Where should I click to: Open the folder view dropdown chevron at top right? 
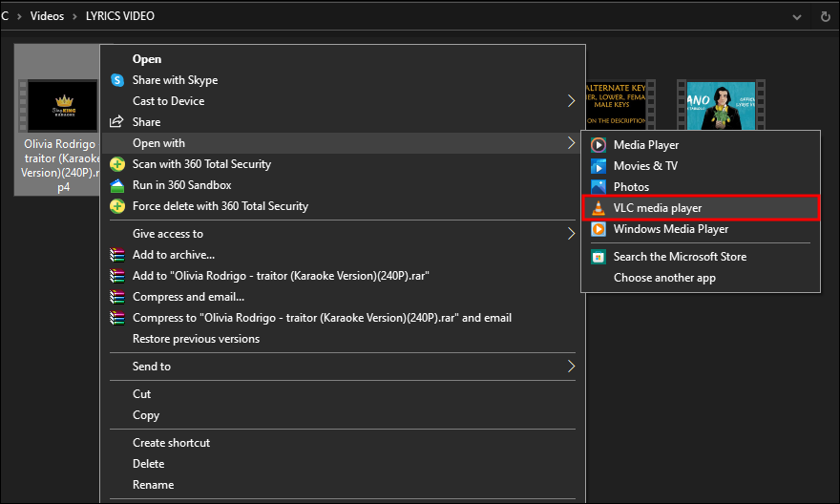(x=797, y=16)
